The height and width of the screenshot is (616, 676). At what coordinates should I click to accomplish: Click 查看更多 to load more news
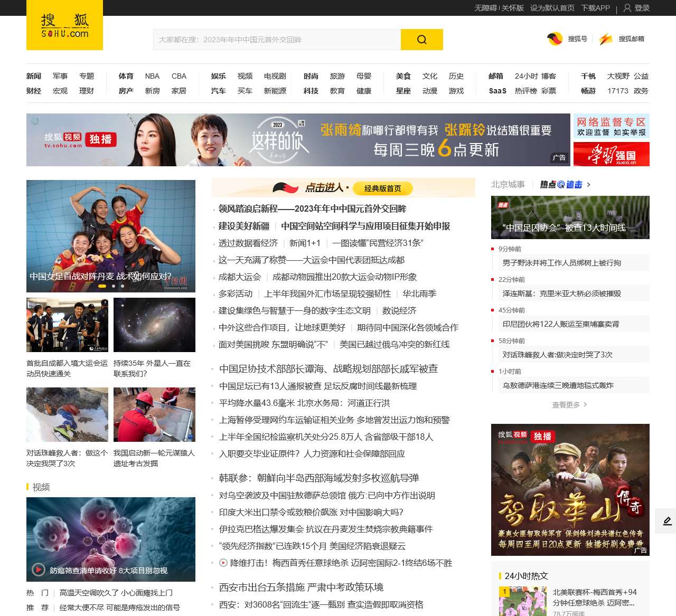click(x=565, y=405)
